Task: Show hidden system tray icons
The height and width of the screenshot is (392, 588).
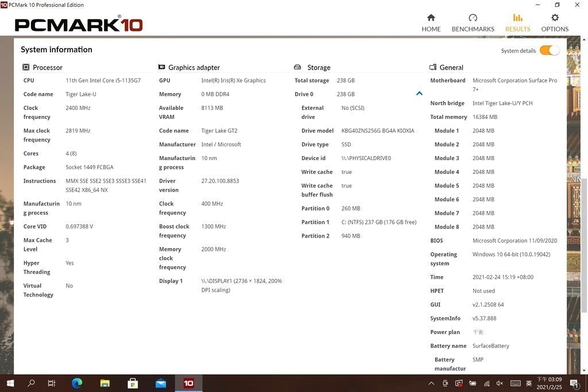Action: (431, 383)
